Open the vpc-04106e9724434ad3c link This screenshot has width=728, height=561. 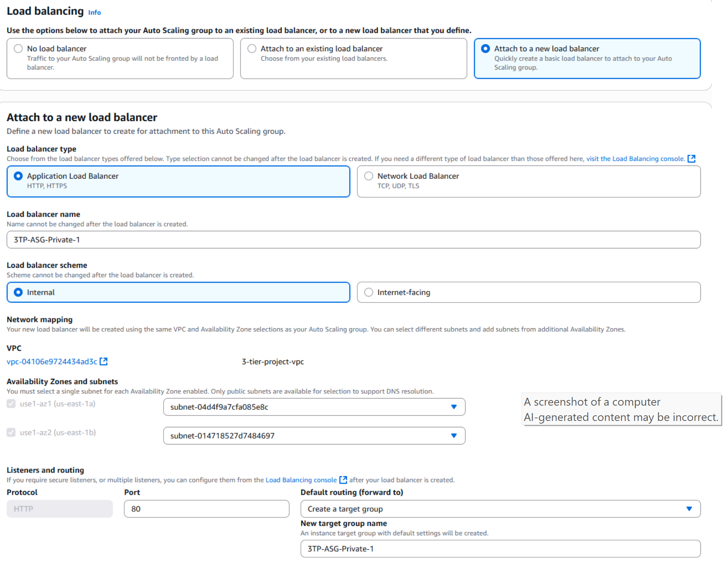pyautogui.click(x=51, y=361)
